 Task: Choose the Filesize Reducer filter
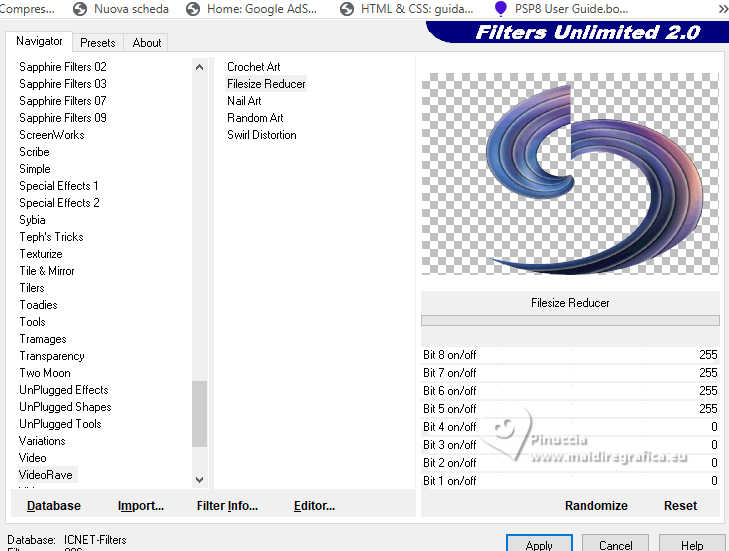coord(266,84)
